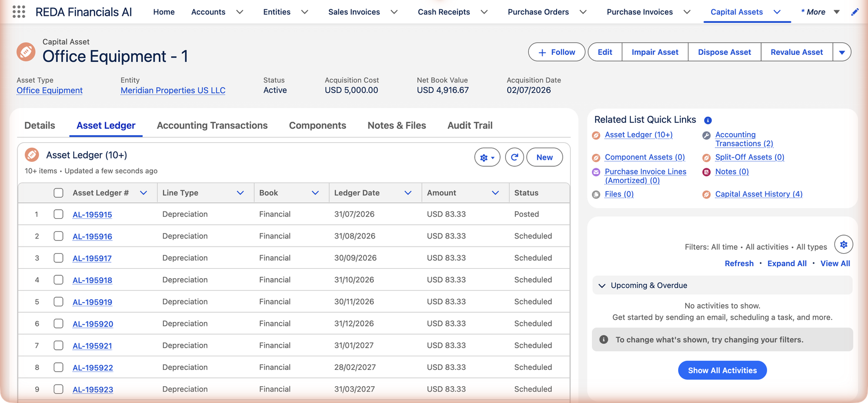868x403 pixels.
Task: Go to Home in navigation bar
Action: 164,12
